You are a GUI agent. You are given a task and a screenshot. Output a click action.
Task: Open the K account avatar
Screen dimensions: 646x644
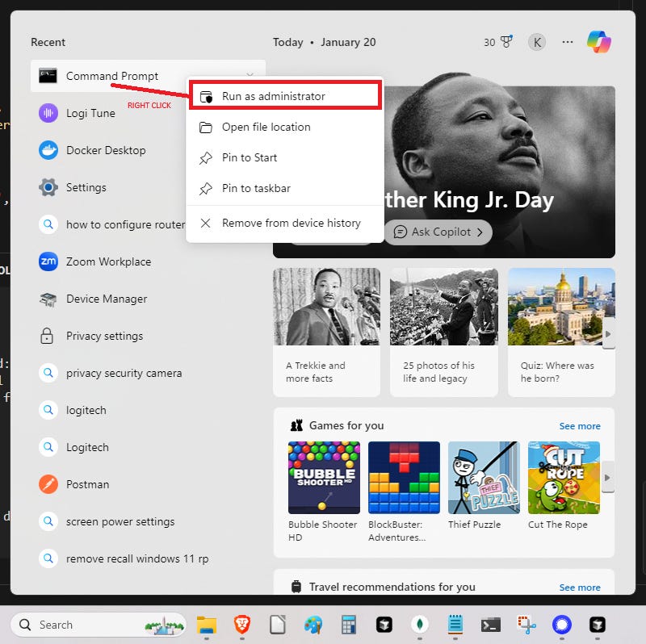pos(537,42)
